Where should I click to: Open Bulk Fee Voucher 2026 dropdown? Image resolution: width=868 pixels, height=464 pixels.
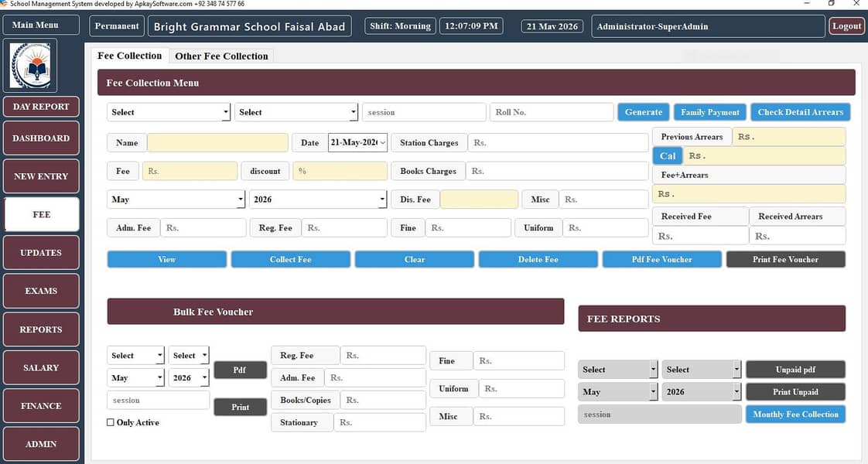tap(189, 377)
